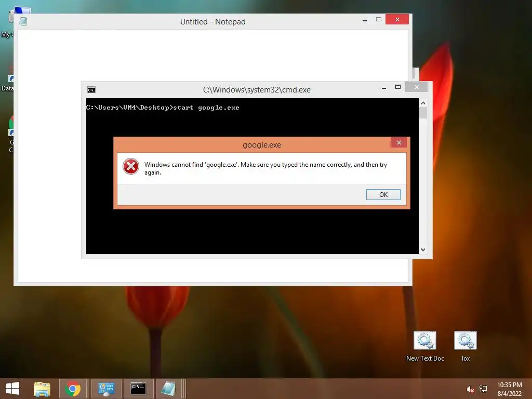532x399 pixels.
Task: Minimize the Notepad window
Action: [x=365, y=20]
